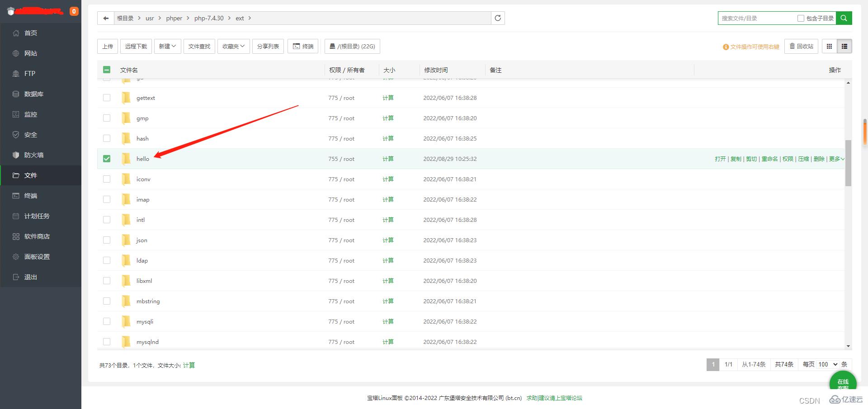Open the iconv folder icon
The image size is (868, 409).
[126, 179]
